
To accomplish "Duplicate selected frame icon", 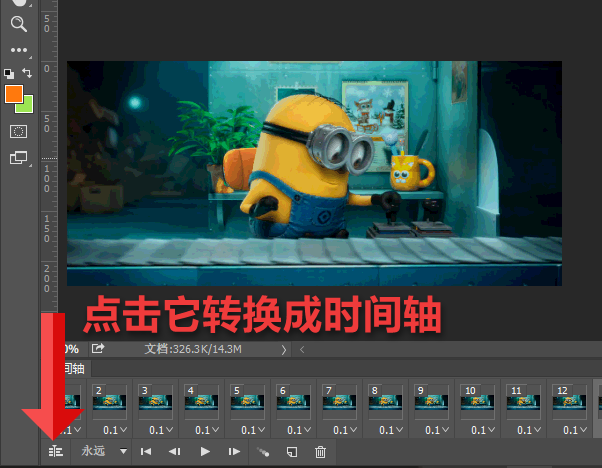I will (x=292, y=452).
